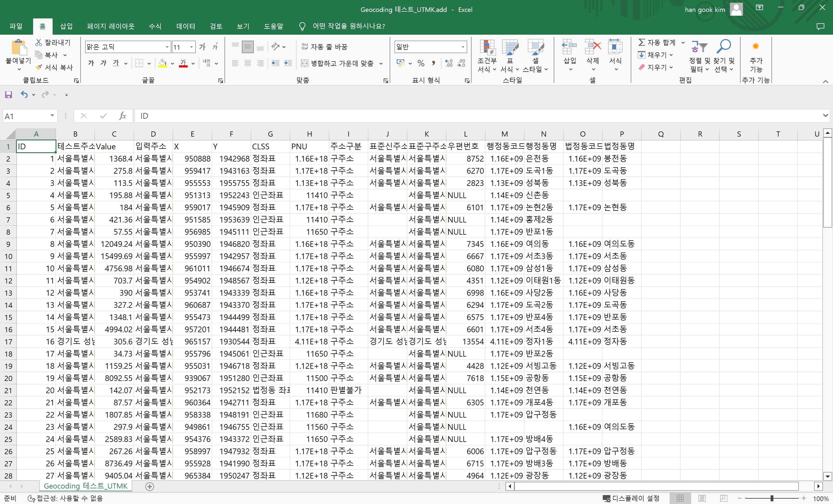Increase font size with large 가 icon

[x=202, y=47]
